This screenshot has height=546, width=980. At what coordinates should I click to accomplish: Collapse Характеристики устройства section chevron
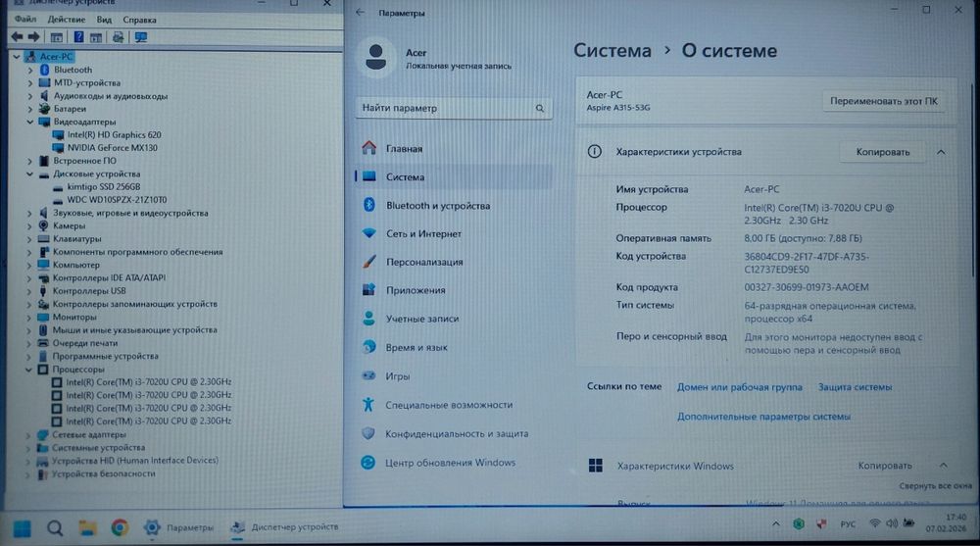click(x=941, y=152)
